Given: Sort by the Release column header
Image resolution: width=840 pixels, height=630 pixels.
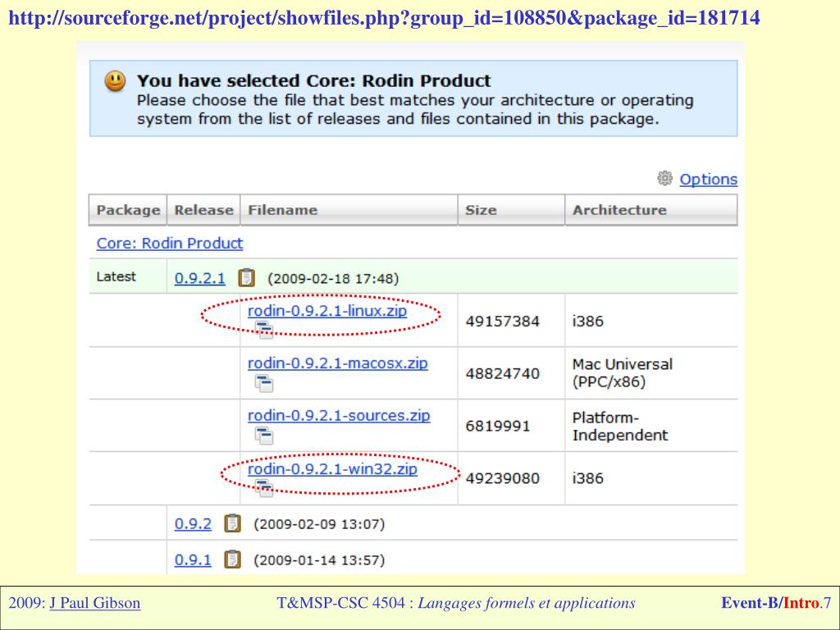Looking at the screenshot, I should pyautogui.click(x=203, y=210).
